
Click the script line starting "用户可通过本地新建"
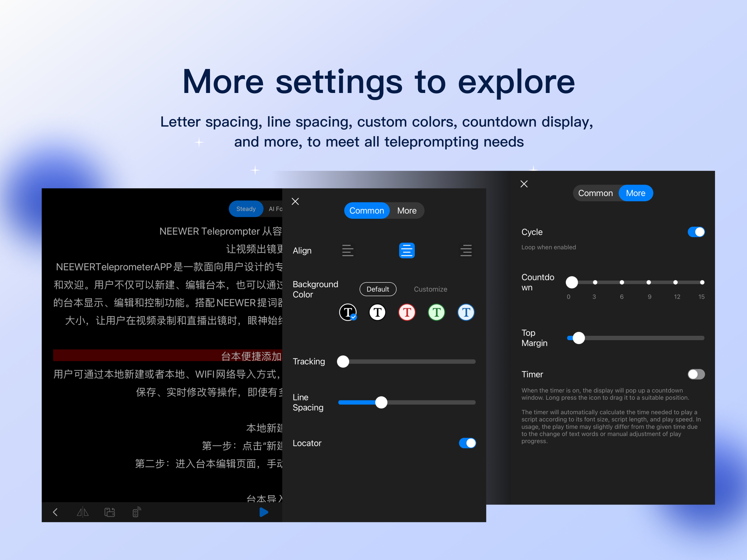coord(168,374)
